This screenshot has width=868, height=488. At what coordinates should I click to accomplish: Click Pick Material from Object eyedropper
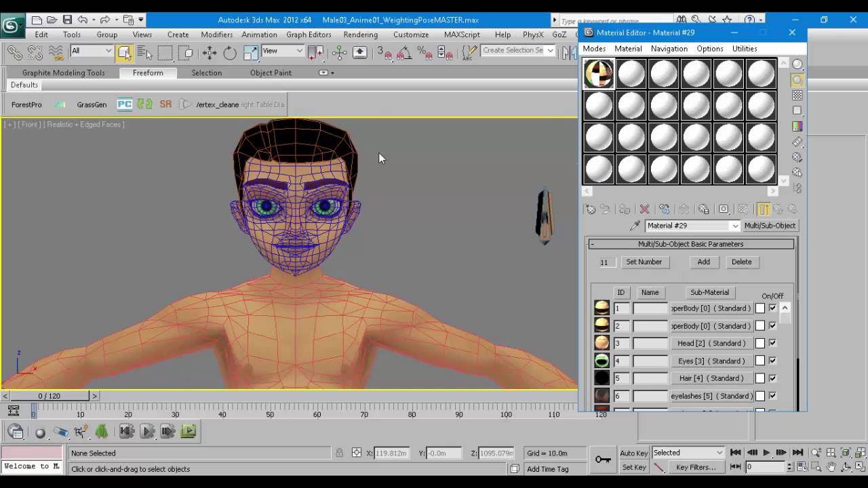(x=635, y=226)
